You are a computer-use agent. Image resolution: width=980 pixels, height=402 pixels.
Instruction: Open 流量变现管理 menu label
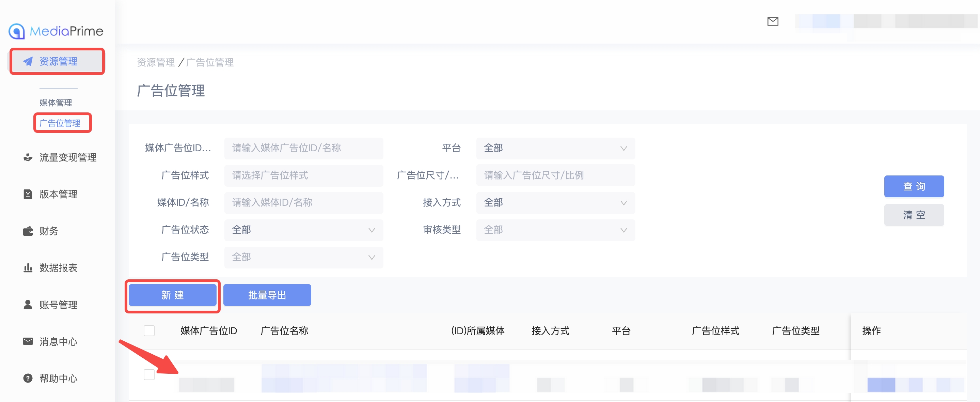pos(68,157)
